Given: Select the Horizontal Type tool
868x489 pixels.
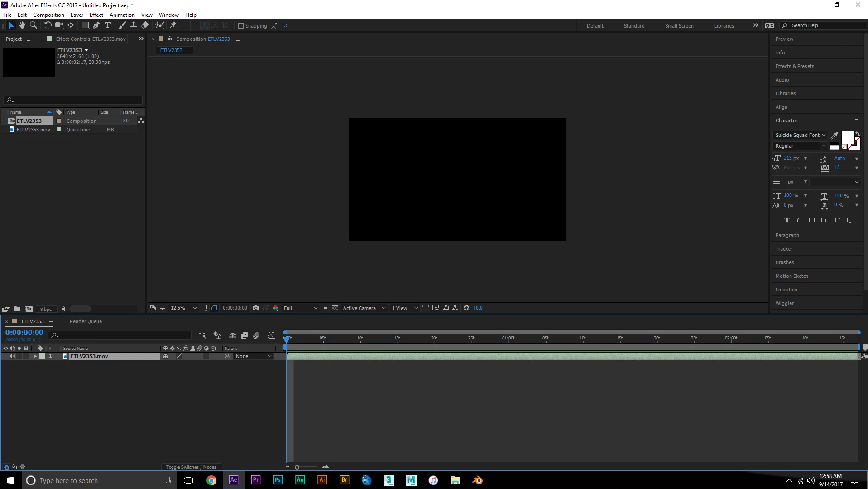Looking at the screenshot, I should click(x=108, y=25).
